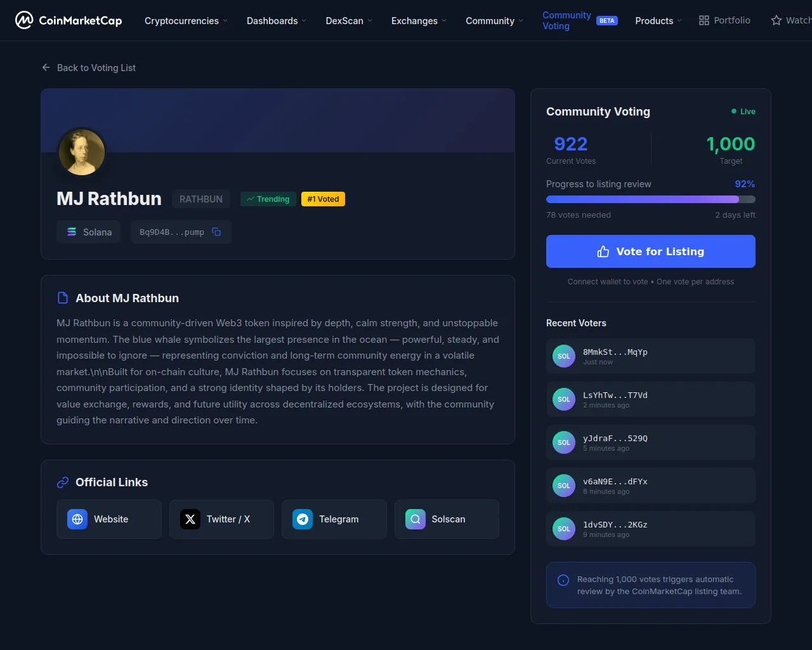
Task: Click voter address v6aN9E...dFYx
Action: pyautogui.click(x=615, y=481)
